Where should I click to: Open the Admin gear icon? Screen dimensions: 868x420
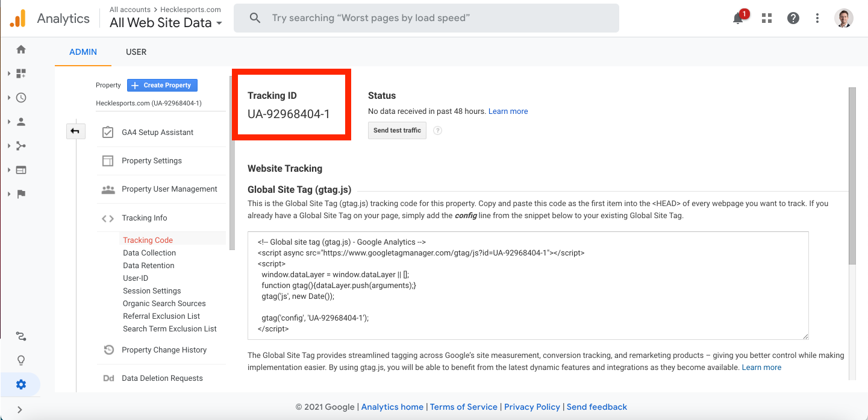[21, 384]
